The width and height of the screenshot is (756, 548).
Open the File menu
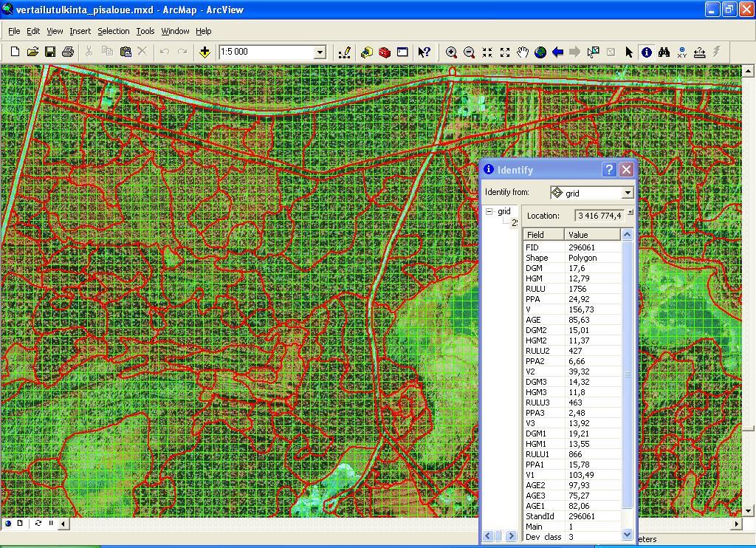click(x=14, y=31)
